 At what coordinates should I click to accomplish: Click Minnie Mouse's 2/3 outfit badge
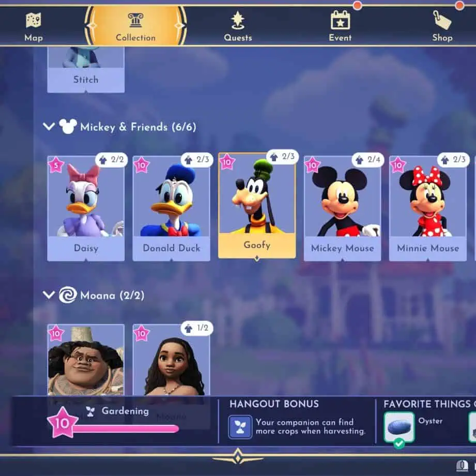pos(454,160)
